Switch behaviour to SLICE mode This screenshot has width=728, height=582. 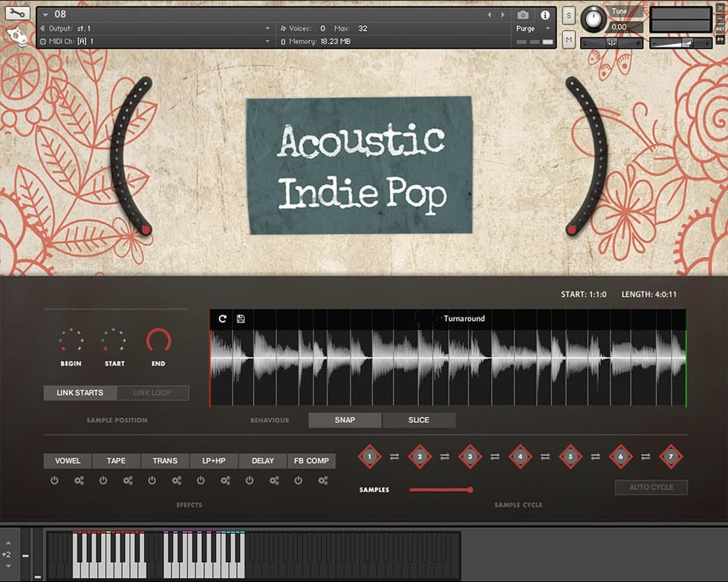tap(419, 420)
